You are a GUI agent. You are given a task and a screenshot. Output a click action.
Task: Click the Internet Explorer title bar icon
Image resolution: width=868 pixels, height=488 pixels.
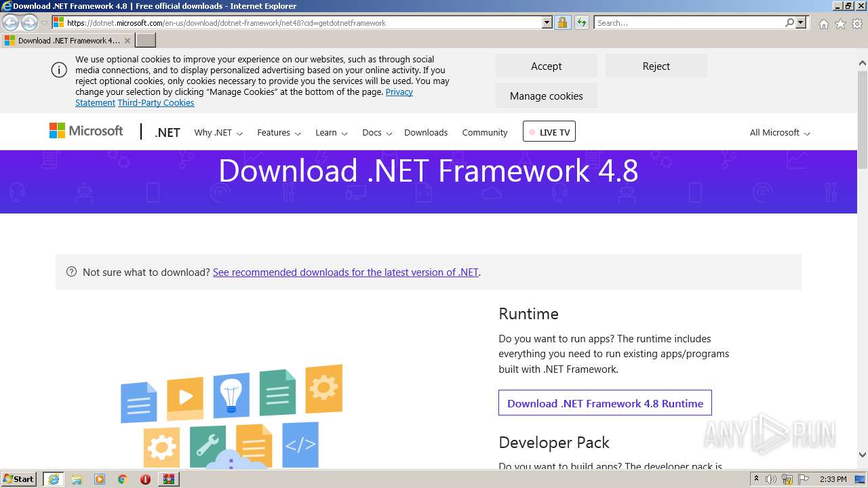pos(7,6)
